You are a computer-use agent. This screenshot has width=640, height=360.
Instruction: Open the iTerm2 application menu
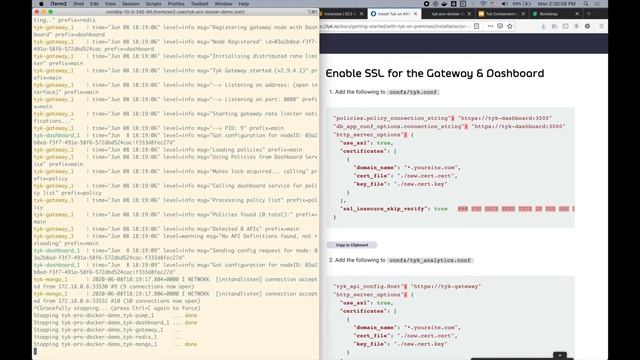click(x=59, y=4)
